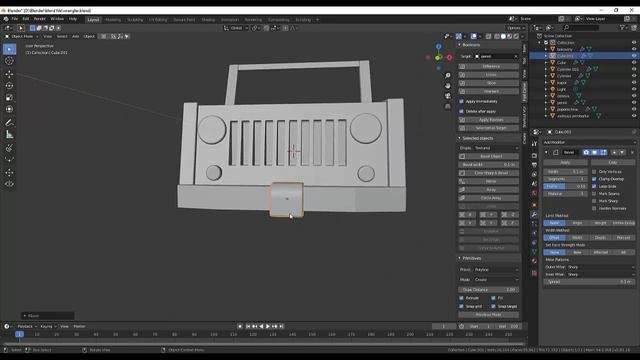Open the Material properties tab icon

coord(534,261)
